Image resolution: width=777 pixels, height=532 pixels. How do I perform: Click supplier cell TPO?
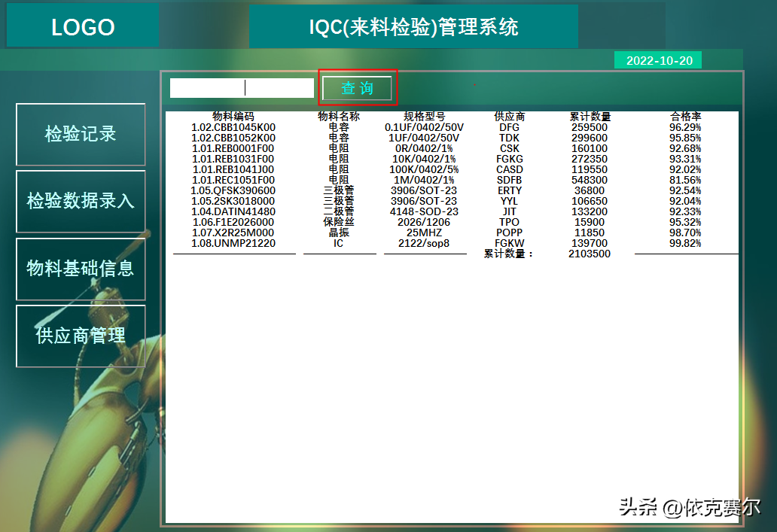(510, 222)
